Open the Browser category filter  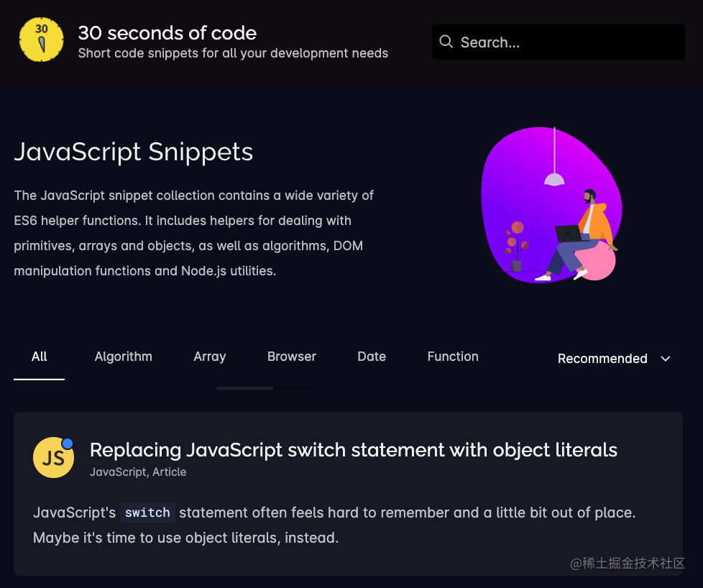click(291, 357)
